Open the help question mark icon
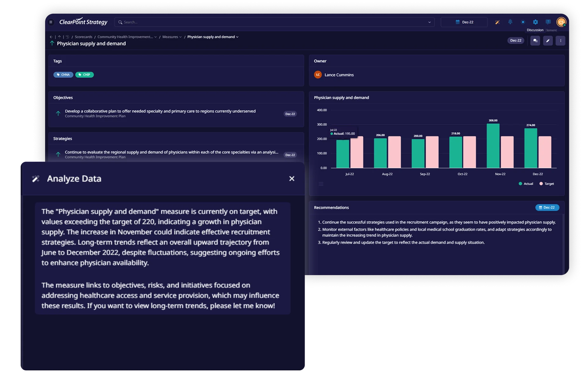The height and width of the screenshot is (392, 583). point(548,22)
